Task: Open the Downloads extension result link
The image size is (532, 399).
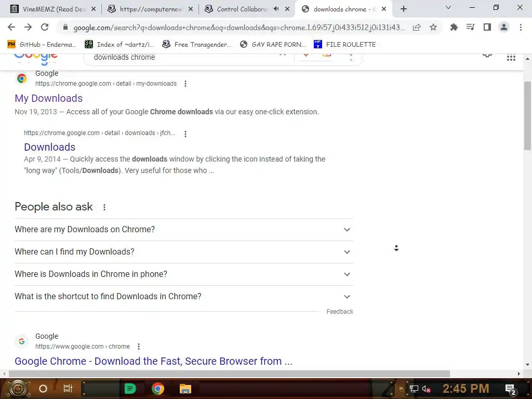Action: tap(49, 147)
